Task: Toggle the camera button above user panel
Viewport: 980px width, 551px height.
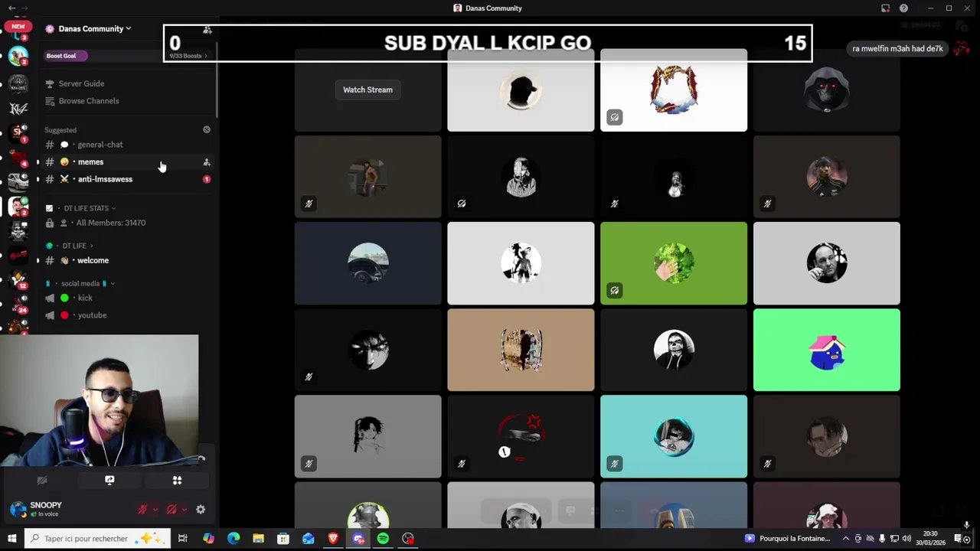Action: 42,481
